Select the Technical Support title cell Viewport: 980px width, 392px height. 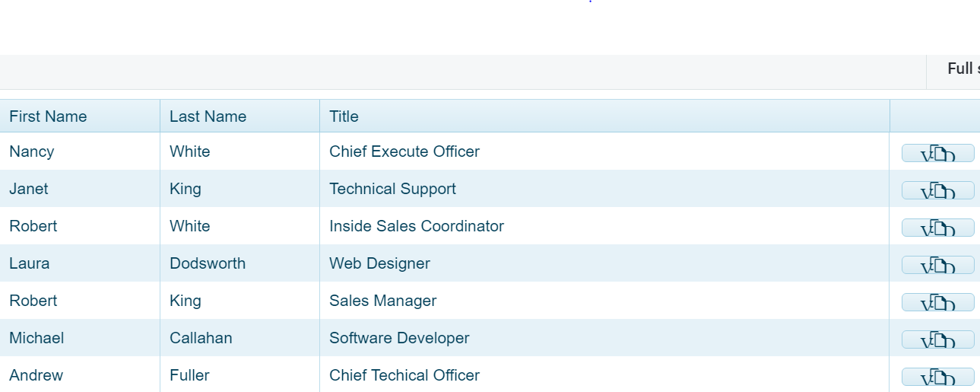click(392, 189)
